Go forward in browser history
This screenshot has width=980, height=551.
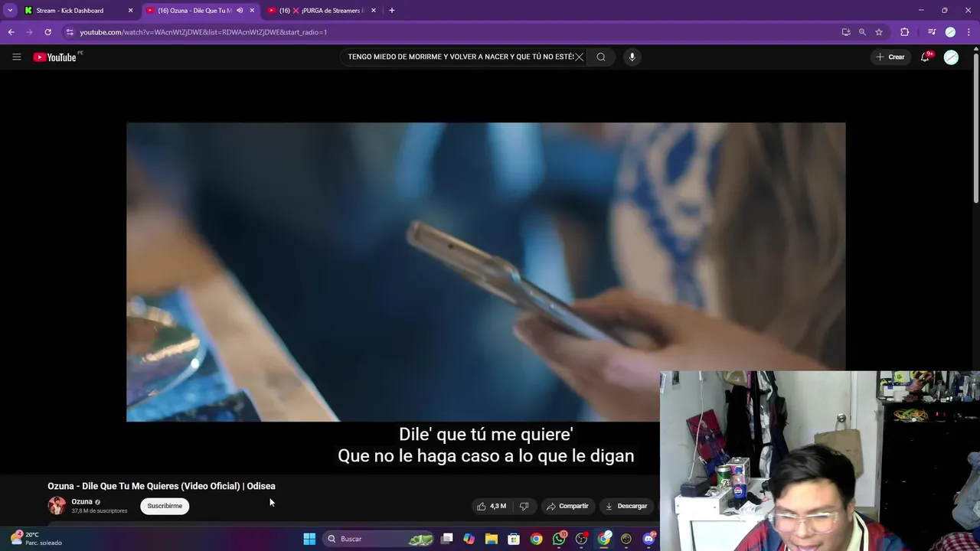pos(29,32)
